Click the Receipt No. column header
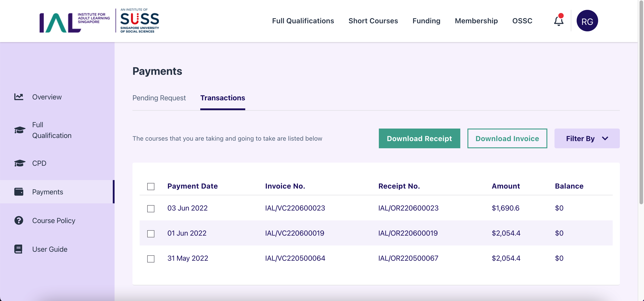644x301 pixels. [x=399, y=186]
